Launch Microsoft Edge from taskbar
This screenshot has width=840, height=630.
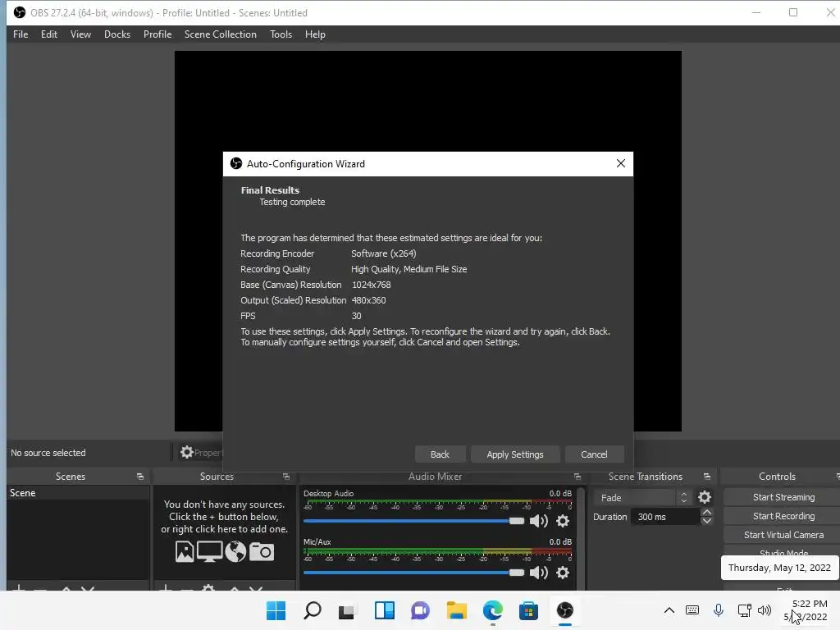click(x=493, y=610)
